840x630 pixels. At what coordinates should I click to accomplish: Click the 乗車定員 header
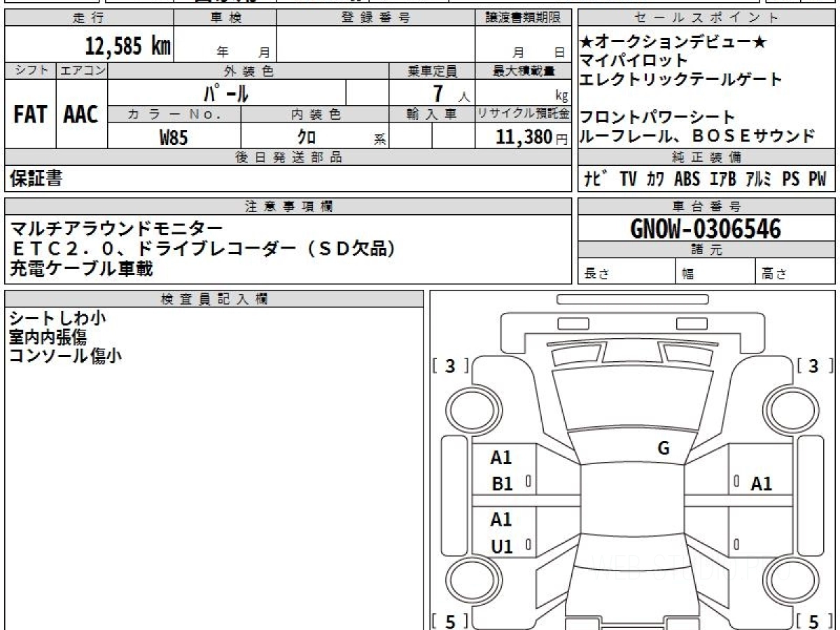[x=432, y=71]
